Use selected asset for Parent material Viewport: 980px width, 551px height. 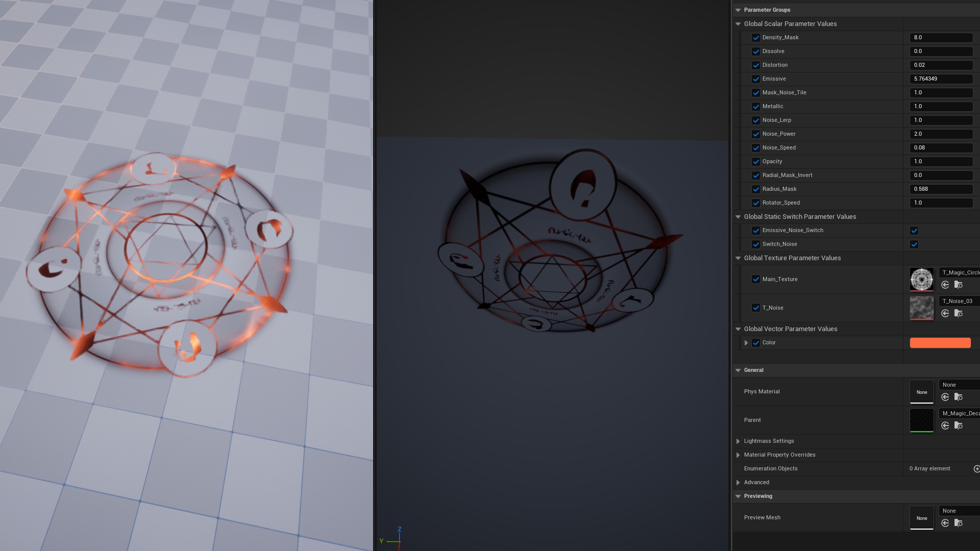pyautogui.click(x=945, y=425)
